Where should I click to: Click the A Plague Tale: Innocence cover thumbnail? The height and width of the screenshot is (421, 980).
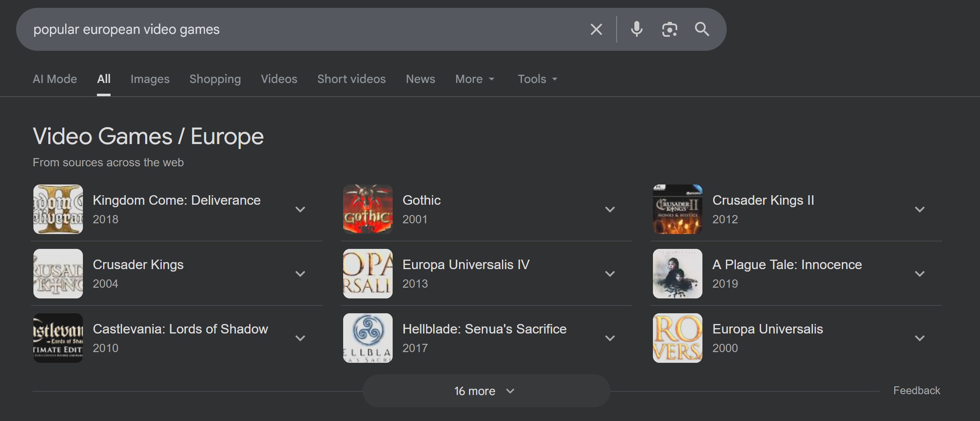[678, 274]
